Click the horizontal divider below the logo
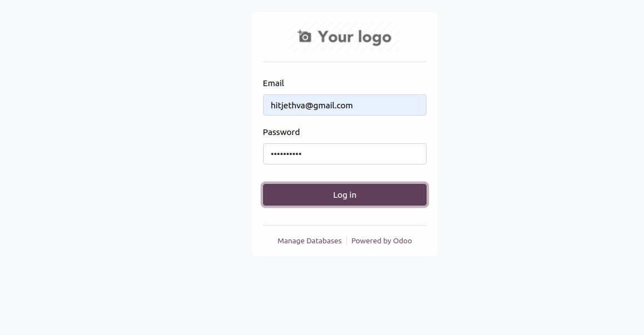 coord(344,62)
